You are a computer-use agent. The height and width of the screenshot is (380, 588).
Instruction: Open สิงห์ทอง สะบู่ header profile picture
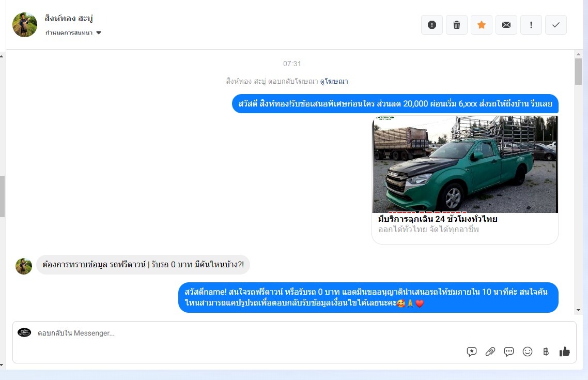coord(25,25)
